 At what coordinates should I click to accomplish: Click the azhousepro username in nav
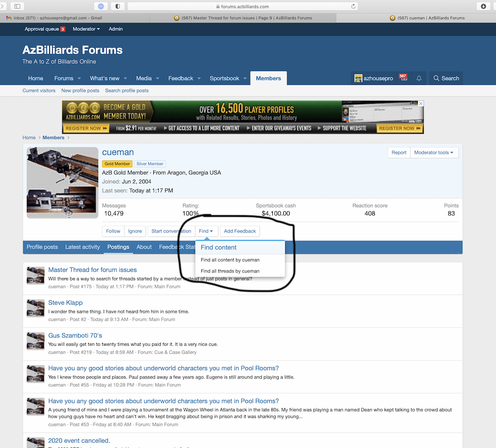click(x=378, y=78)
